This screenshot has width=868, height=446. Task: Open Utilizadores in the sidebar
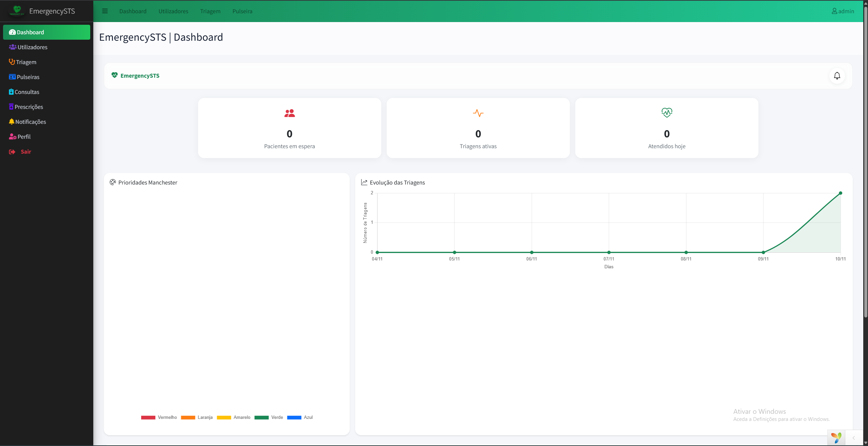click(32, 47)
